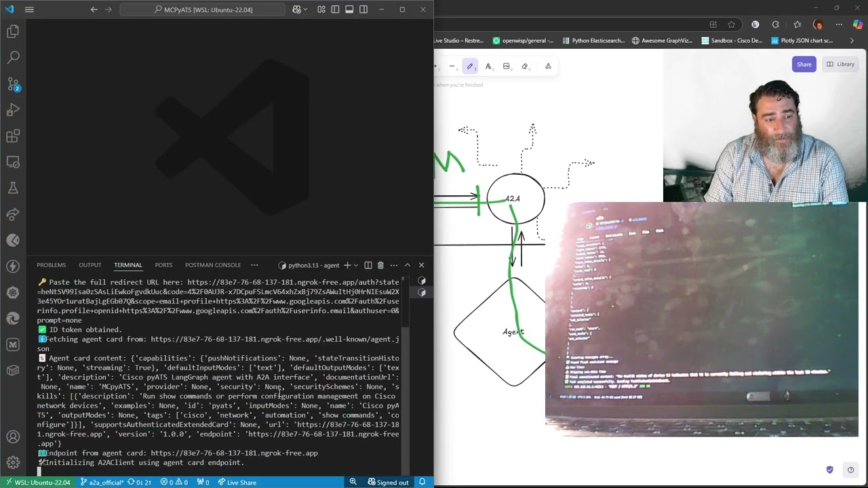Open the Postman activity bar icon
The image size is (868, 488).
[13, 241]
